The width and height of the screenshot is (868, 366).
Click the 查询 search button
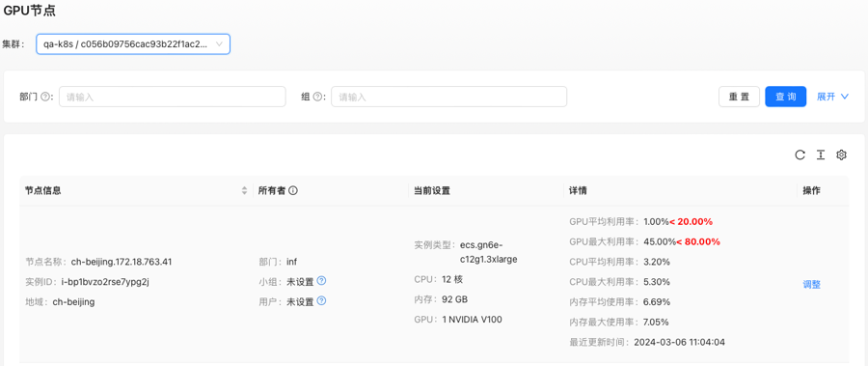(785, 97)
